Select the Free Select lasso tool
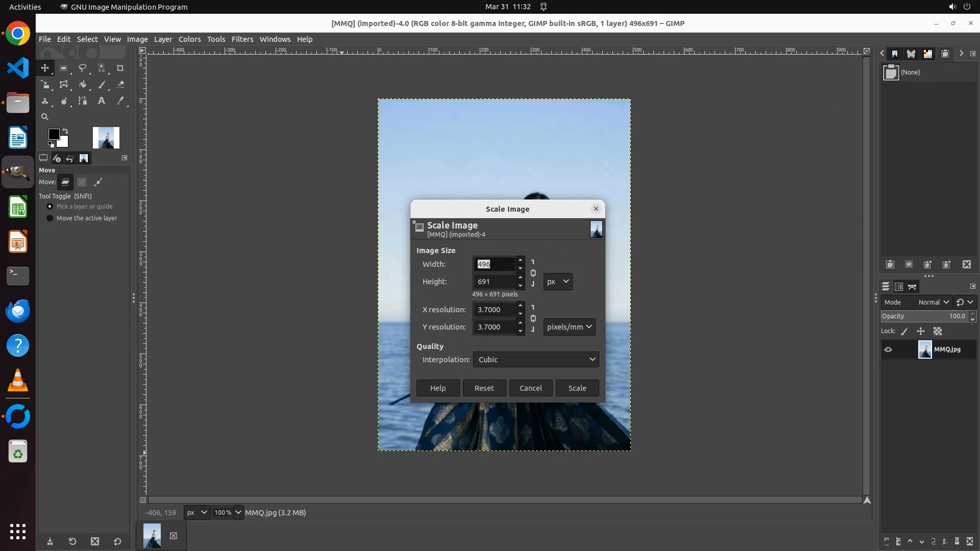 coord(83,68)
